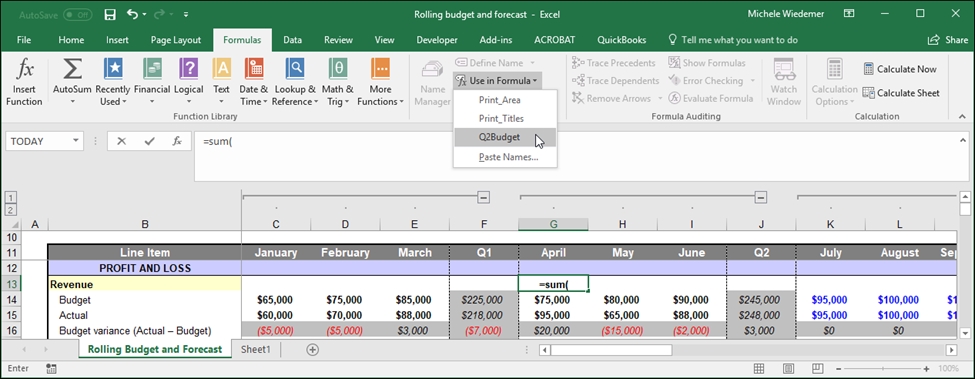Click the Save icon in title bar

pyautogui.click(x=110, y=14)
